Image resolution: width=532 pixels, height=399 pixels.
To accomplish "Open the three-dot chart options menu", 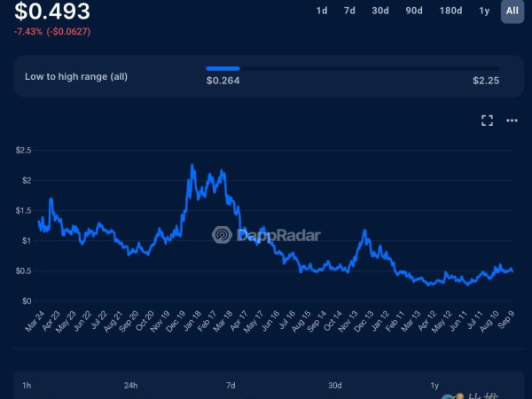I will point(512,121).
